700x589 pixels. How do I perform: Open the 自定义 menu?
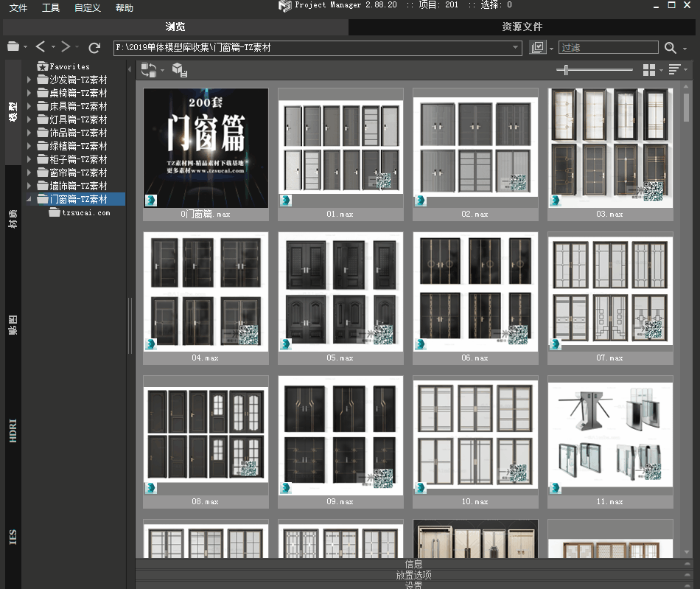[88, 8]
